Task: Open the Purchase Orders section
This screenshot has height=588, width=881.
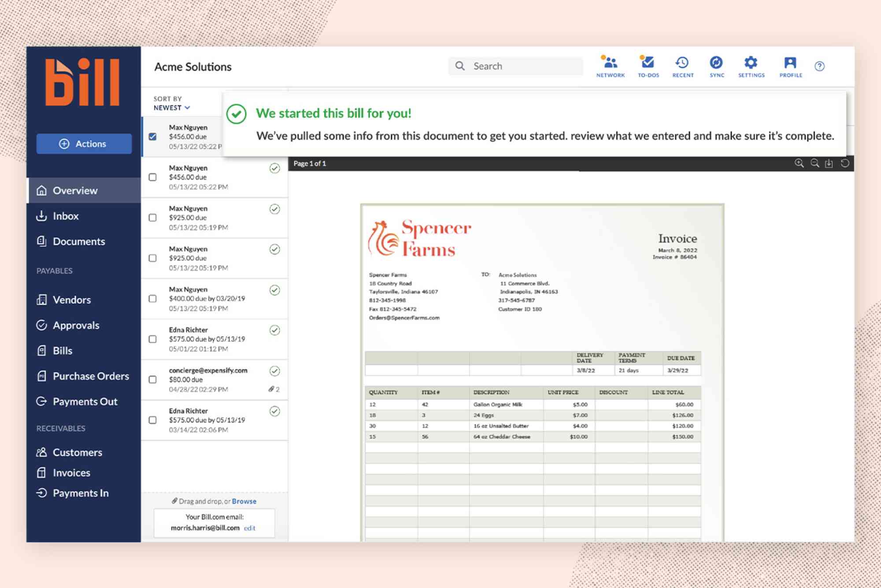Action: point(91,376)
